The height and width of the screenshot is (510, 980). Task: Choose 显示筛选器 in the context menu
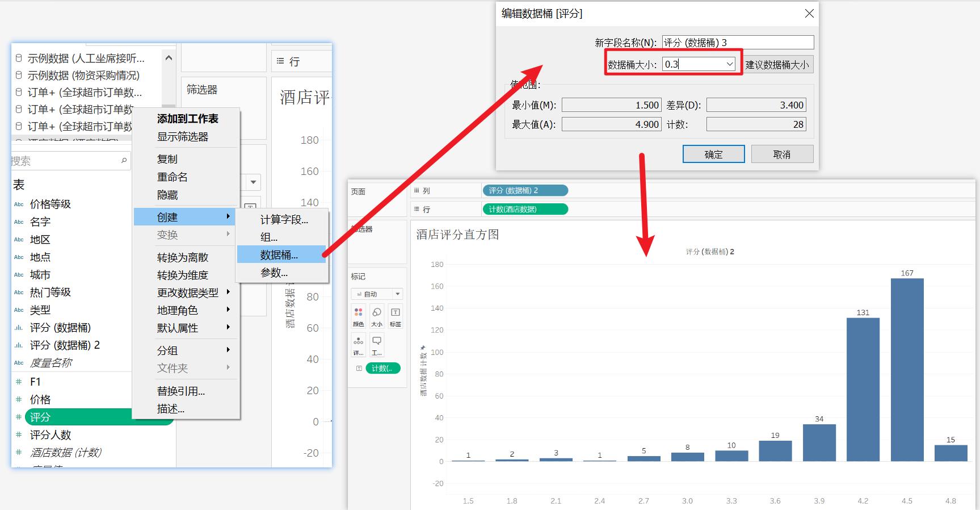[183, 137]
